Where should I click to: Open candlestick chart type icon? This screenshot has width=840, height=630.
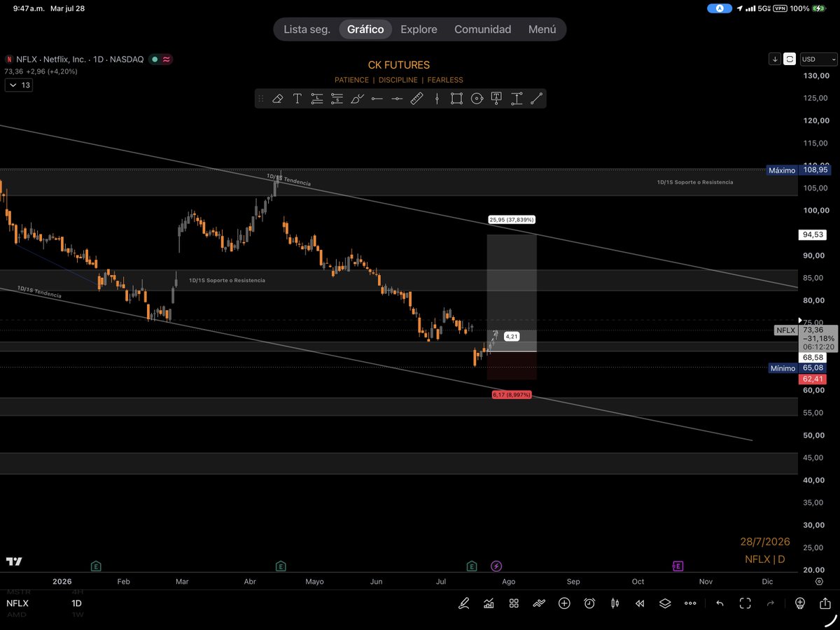615,603
